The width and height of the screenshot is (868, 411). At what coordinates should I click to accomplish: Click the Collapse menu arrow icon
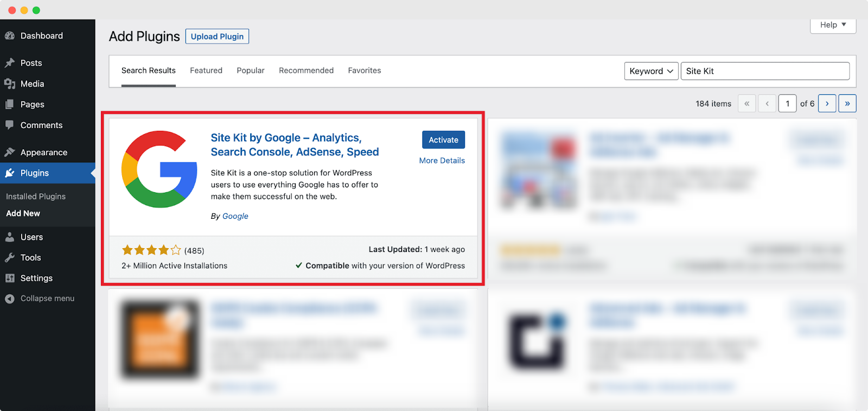click(10, 299)
